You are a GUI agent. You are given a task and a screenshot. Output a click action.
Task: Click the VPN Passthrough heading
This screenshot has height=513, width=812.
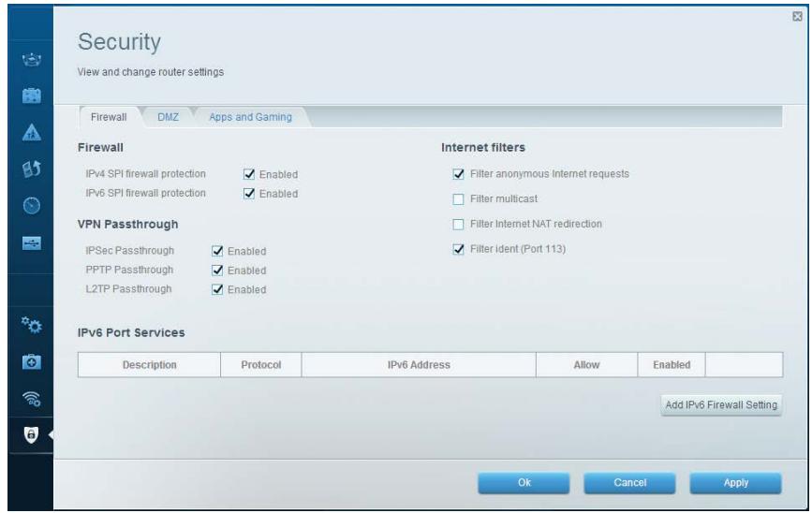tap(128, 224)
